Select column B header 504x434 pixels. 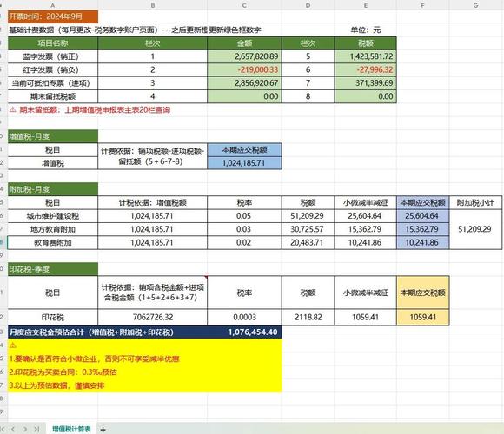tap(153, 5)
